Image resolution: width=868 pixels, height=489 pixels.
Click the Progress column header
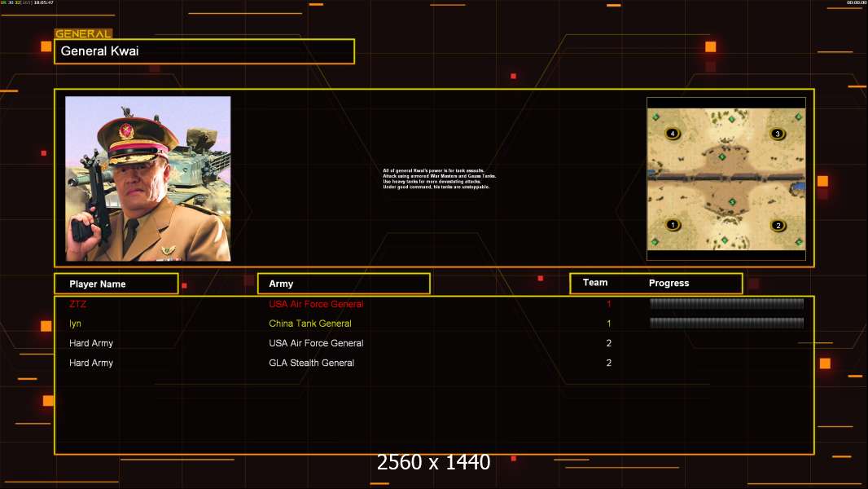(669, 283)
